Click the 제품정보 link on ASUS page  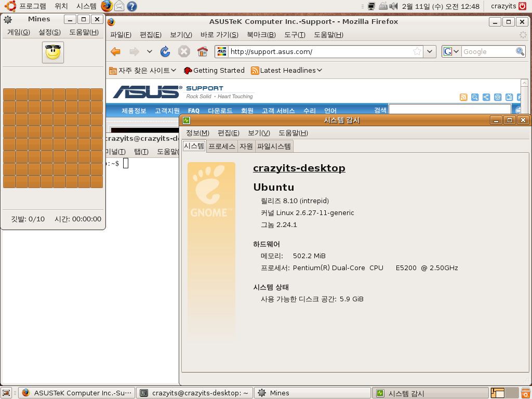point(134,111)
